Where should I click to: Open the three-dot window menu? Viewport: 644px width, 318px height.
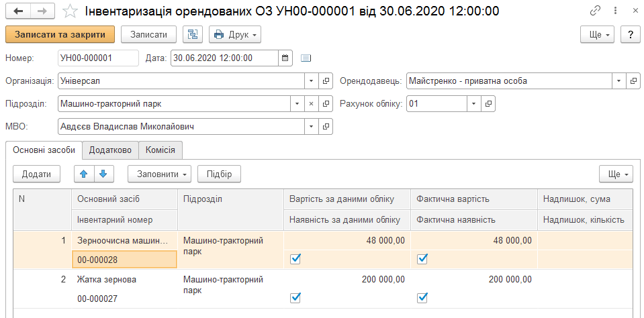[x=615, y=11]
